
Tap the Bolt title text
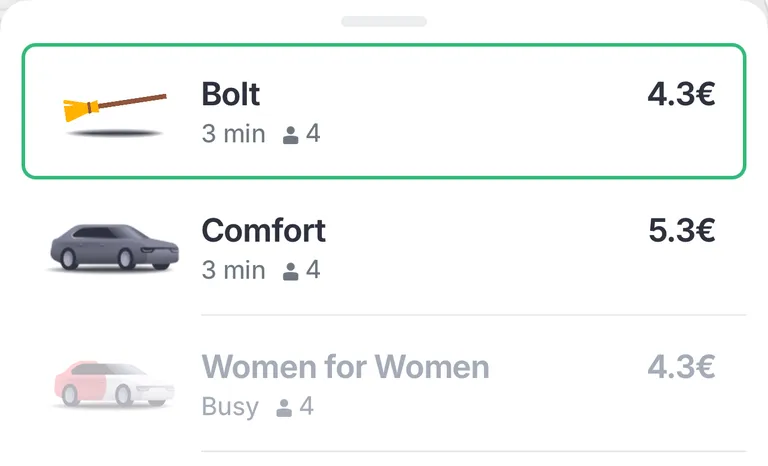pos(231,94)
